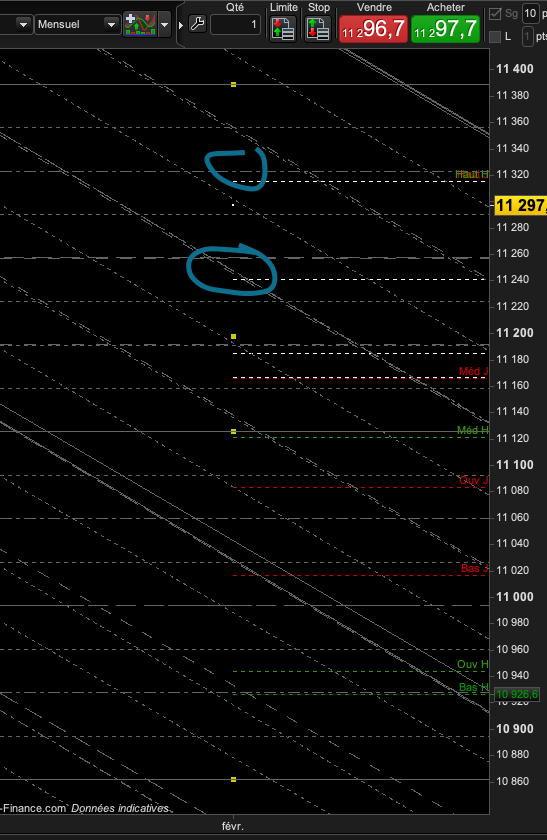Click the Méd H green level label
The width and height of the screenshot is (547, 840).
click(473, 430)
